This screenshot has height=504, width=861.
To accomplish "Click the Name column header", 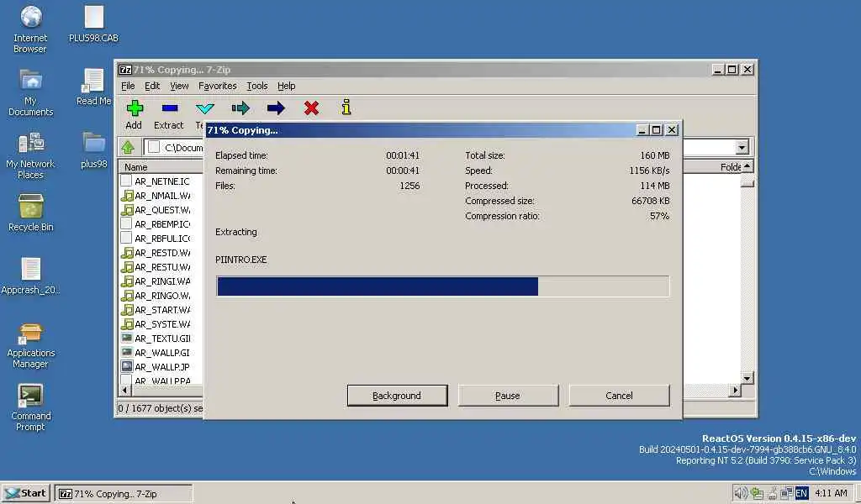I will pos(161,166).
